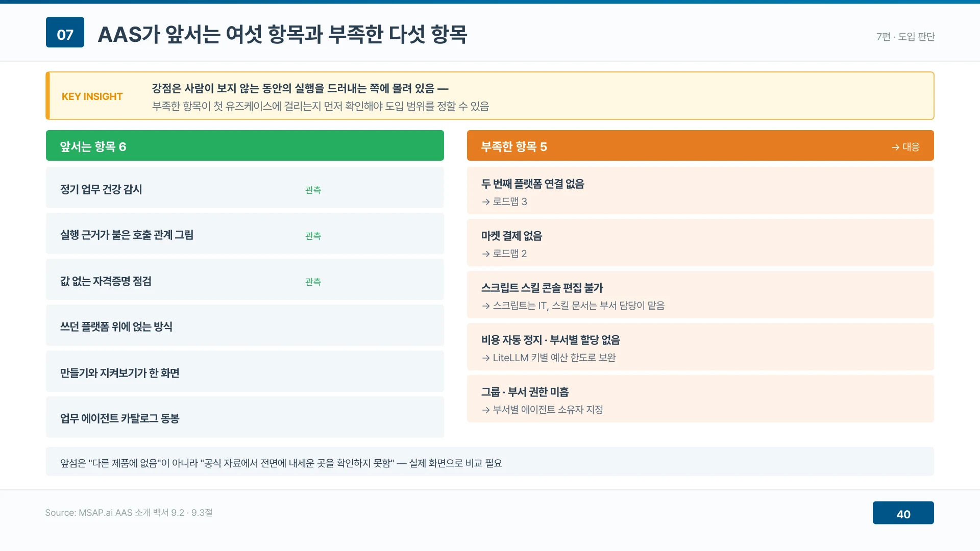Click the footnote starting '앞섬은 "다른 제품에 없음"이 아니라'
This screenshot has width=980, height=551.
tap(281, 463)
